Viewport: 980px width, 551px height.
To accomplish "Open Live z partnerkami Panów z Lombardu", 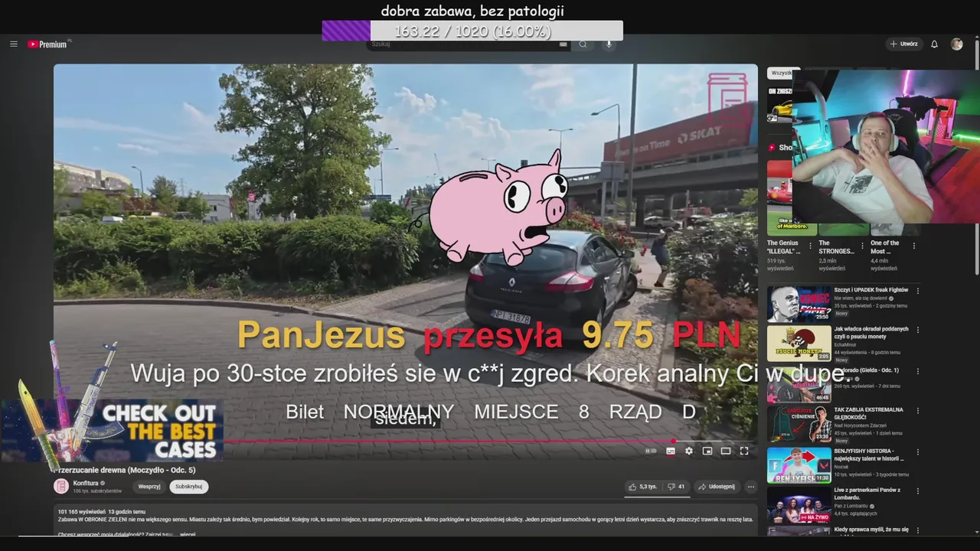I will click(799, 505).
